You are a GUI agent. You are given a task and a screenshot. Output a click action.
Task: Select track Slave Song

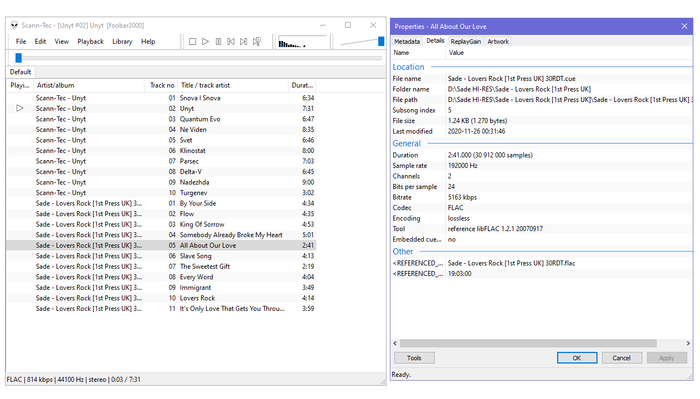point(161,256)
